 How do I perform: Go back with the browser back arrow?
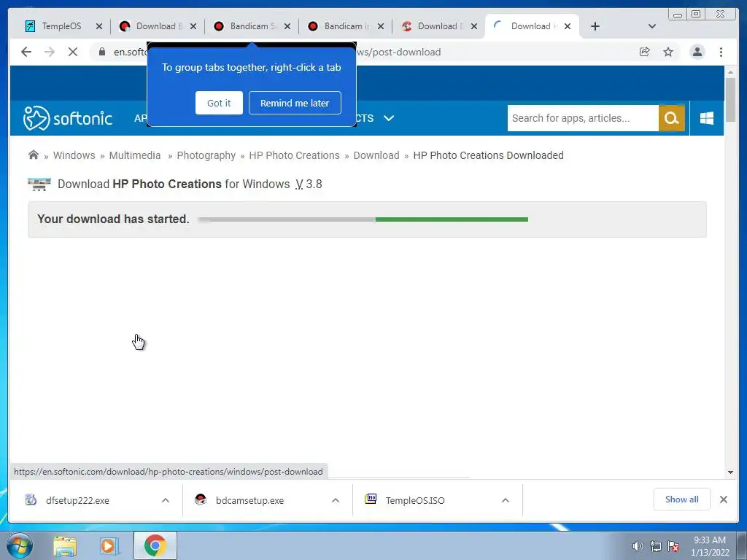pos(26,52)
